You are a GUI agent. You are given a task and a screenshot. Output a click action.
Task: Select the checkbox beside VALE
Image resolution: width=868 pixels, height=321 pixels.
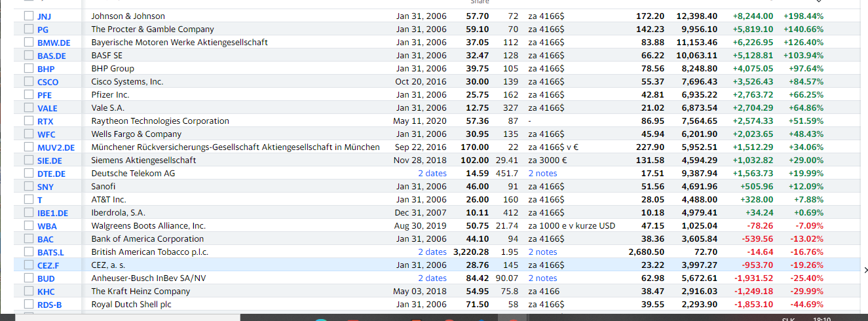(x=28, y=107)
